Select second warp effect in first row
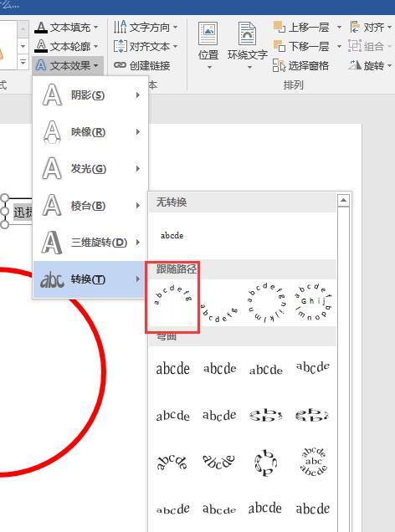The image size is (395, 532). tap(219, 368)
